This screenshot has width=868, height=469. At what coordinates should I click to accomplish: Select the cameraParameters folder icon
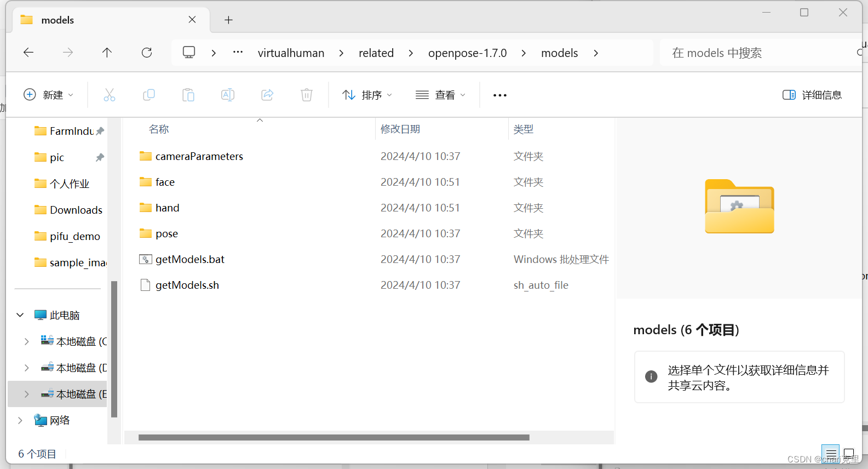click(146, 156)
